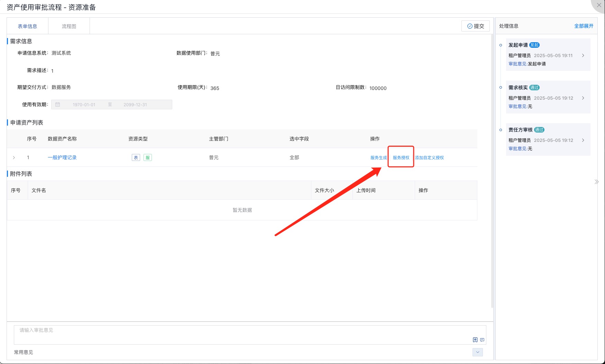Click the 添加自定义授权 action link
The image size is (605, 364).
pos(429,157)
